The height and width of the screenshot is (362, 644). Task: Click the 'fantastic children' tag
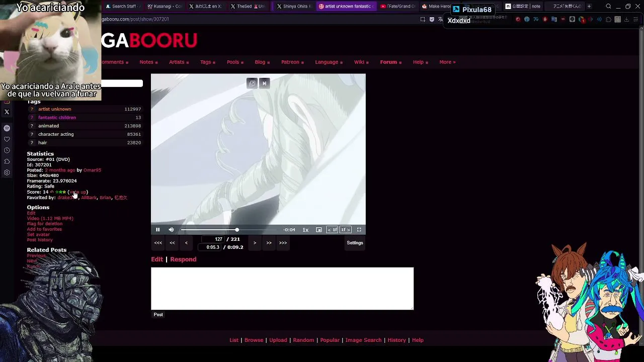point(57,118)
